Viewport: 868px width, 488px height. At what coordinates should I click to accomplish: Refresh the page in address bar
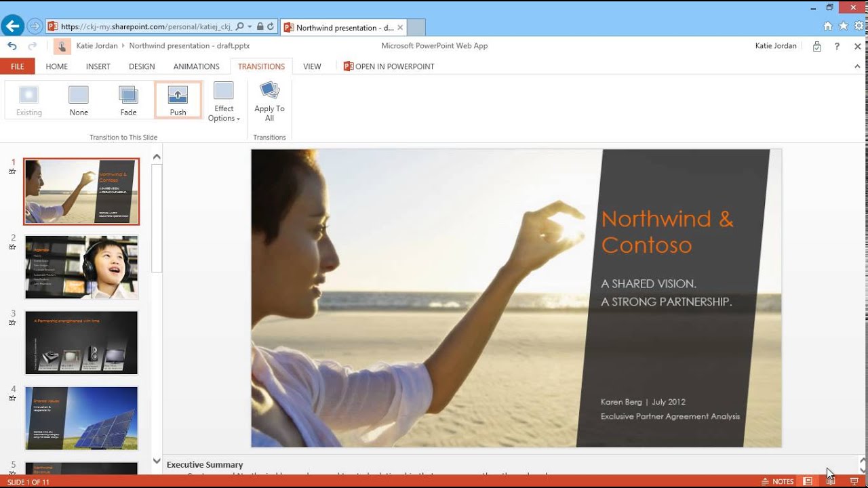pyautogui.click(x=271, y=27)
